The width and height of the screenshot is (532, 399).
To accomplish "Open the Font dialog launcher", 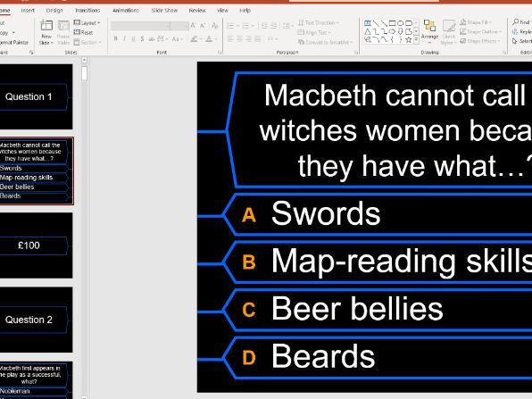I will pyautogui.click(x=220, y=53).
